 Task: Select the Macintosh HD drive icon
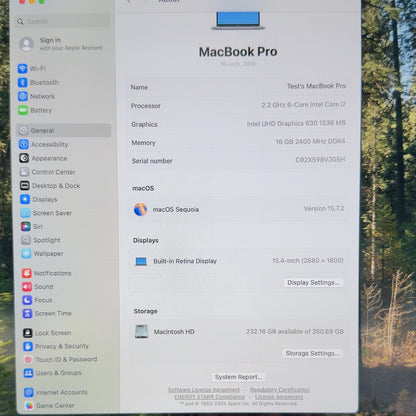(x=141, y=332)
